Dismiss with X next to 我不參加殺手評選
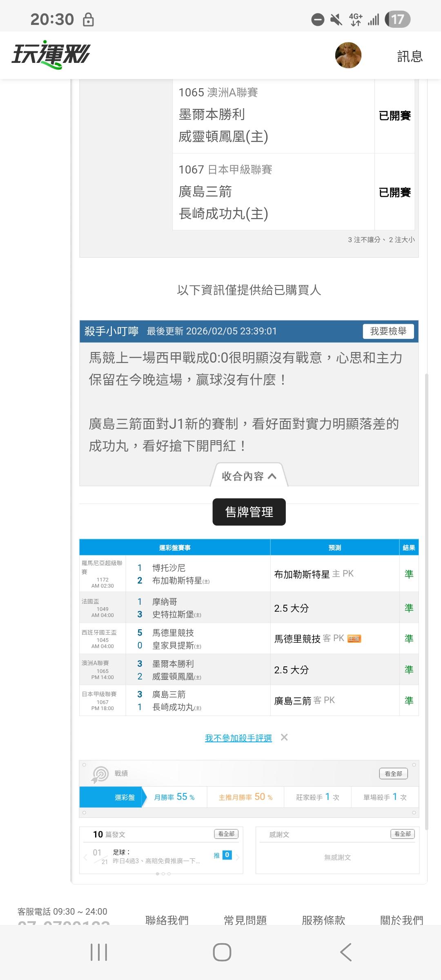This screenshot has height=980, width=441. [284, 737]
